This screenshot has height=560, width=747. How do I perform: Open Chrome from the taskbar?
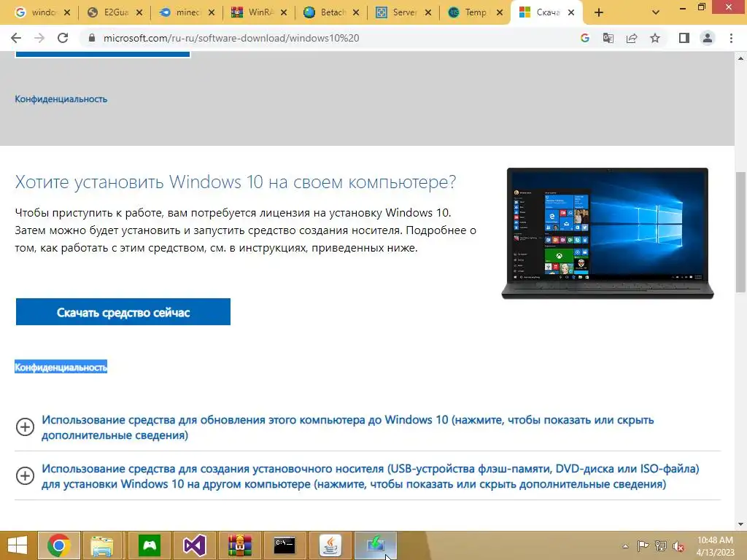(59, 545)
